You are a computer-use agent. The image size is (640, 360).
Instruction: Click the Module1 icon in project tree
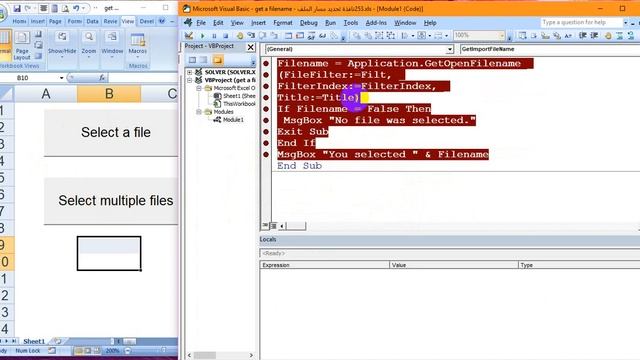[x=218, y=120]
